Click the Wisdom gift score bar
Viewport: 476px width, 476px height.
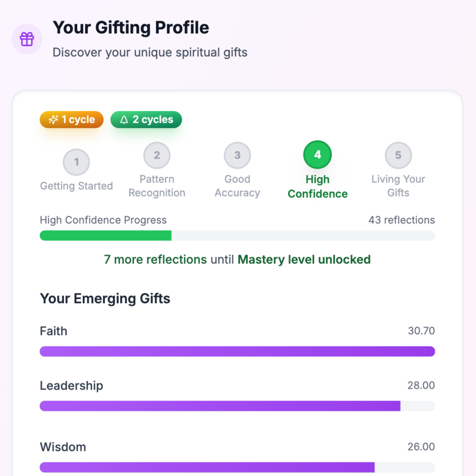tap(207, 467)
